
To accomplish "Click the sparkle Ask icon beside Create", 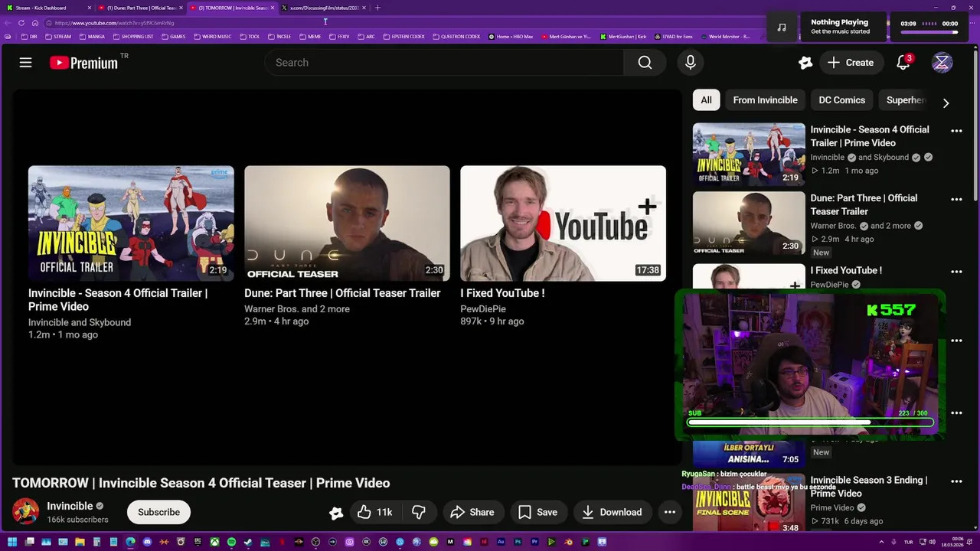I will 805,63.
